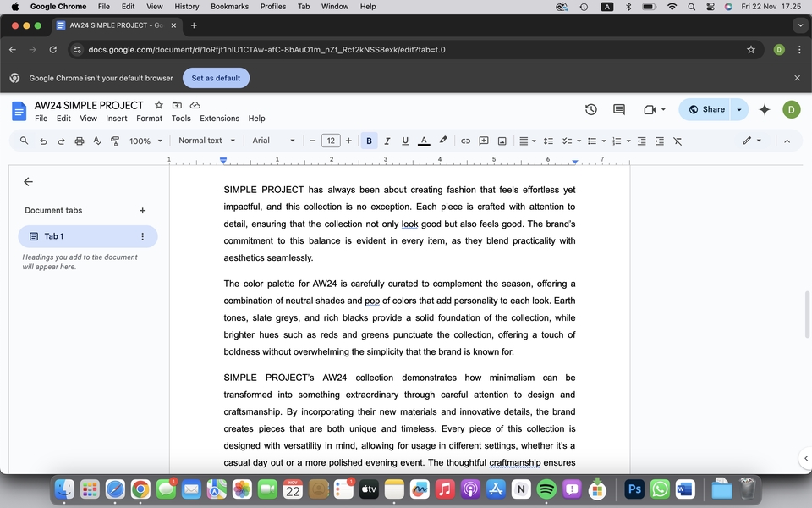
Task: Apply italic formatting
Action: [387, 141]
